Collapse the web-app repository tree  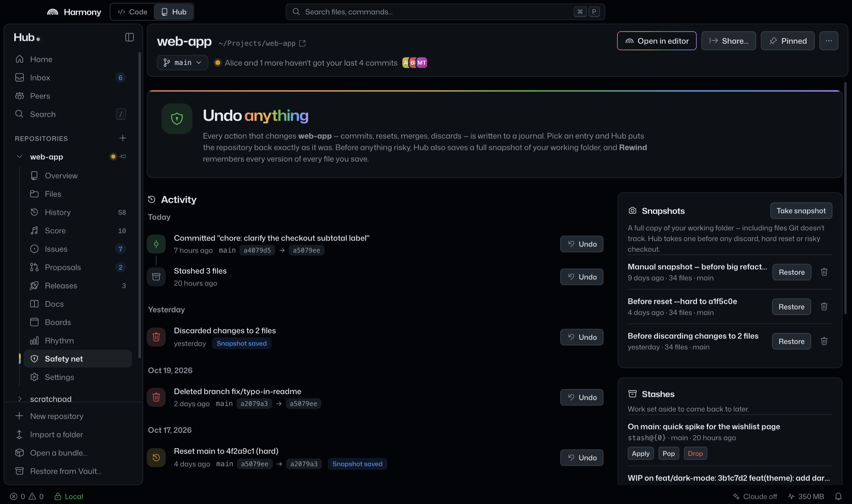coord(20,157)
